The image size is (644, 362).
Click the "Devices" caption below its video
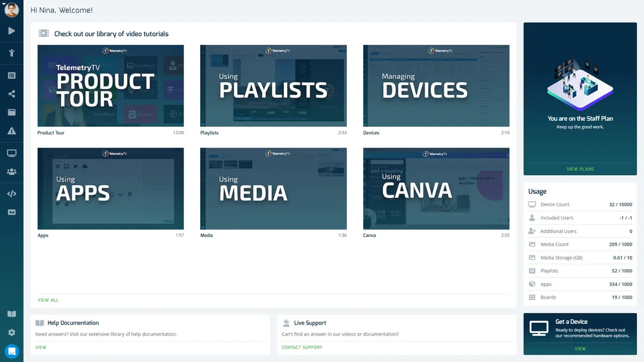tap(371, 132)
